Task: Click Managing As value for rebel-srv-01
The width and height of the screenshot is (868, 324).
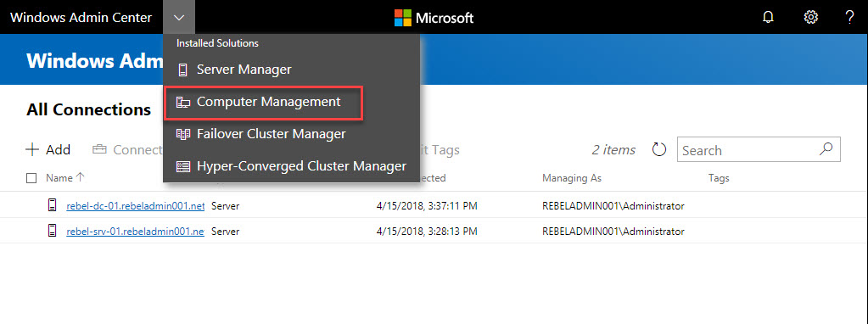Action: [613, 231]
